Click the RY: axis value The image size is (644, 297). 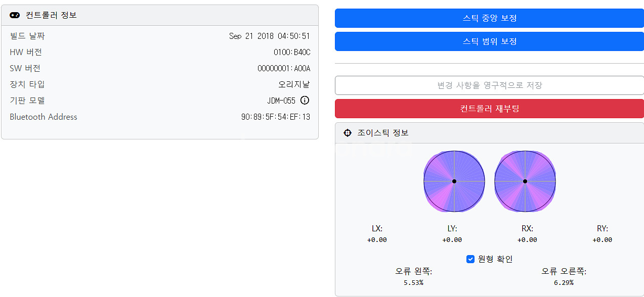(603, 240)
